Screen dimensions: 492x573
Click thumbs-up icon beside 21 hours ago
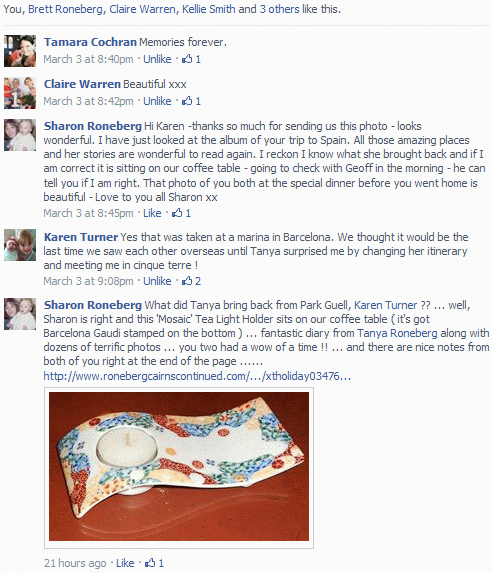150,563
